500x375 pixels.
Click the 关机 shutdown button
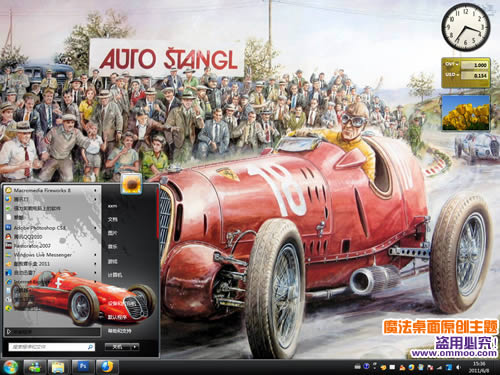pyautogui.click(x=118, y=347)
